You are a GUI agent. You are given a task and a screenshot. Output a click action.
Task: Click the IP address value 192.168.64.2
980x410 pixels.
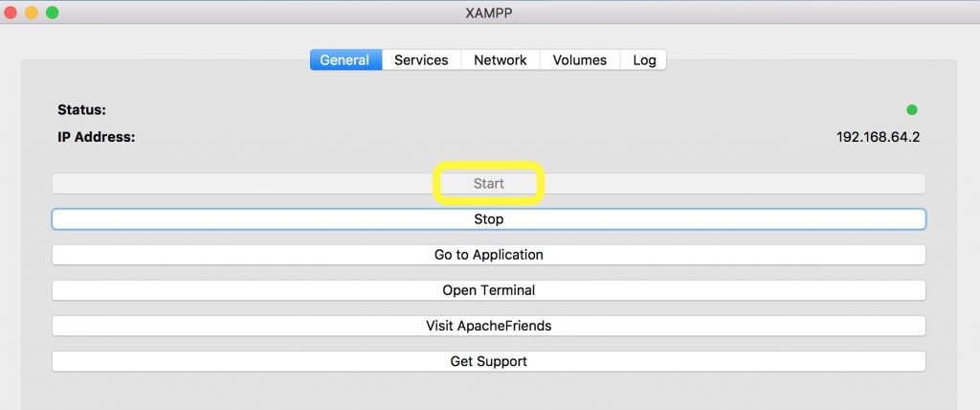pyautogui.click(x=879, y=137)
